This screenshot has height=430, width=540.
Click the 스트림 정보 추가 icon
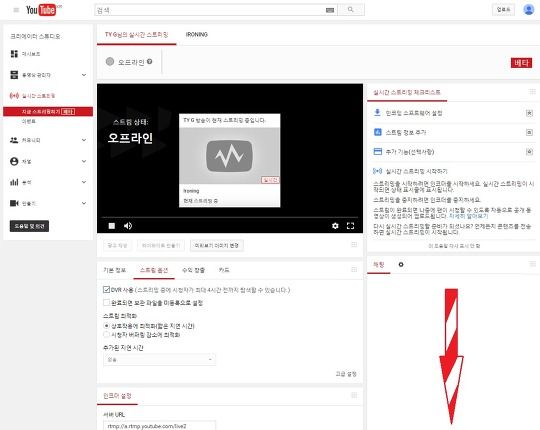[x=377, y=132]
